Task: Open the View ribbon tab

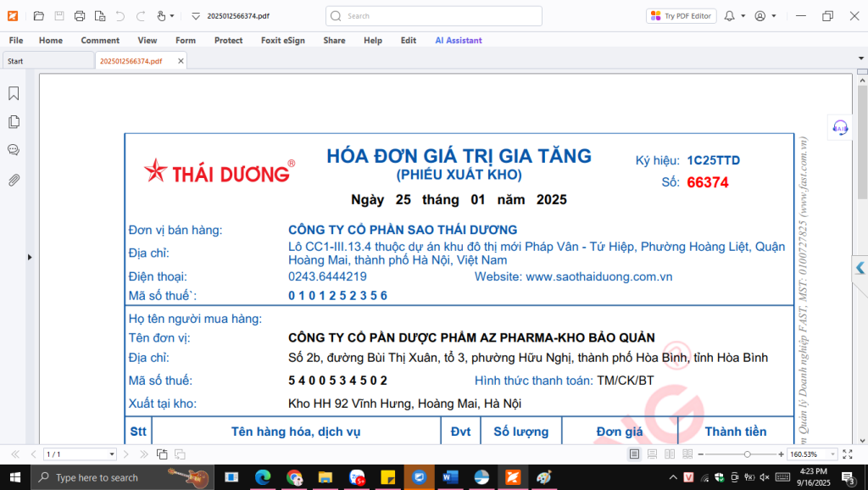Action: coord(147,41)
